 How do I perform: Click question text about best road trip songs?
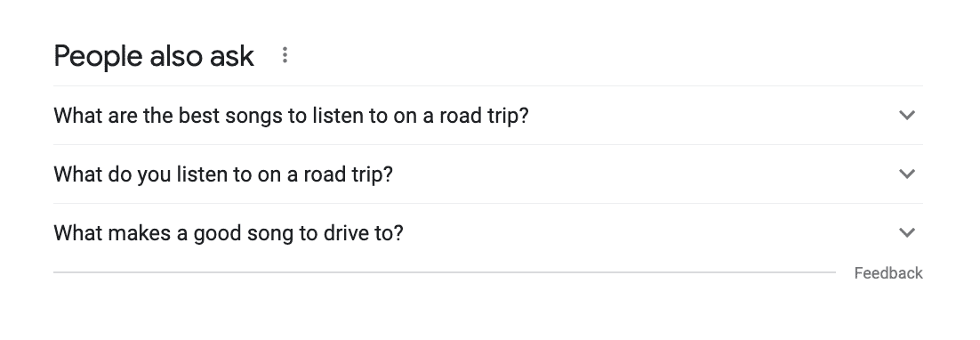tap(292, 116)
